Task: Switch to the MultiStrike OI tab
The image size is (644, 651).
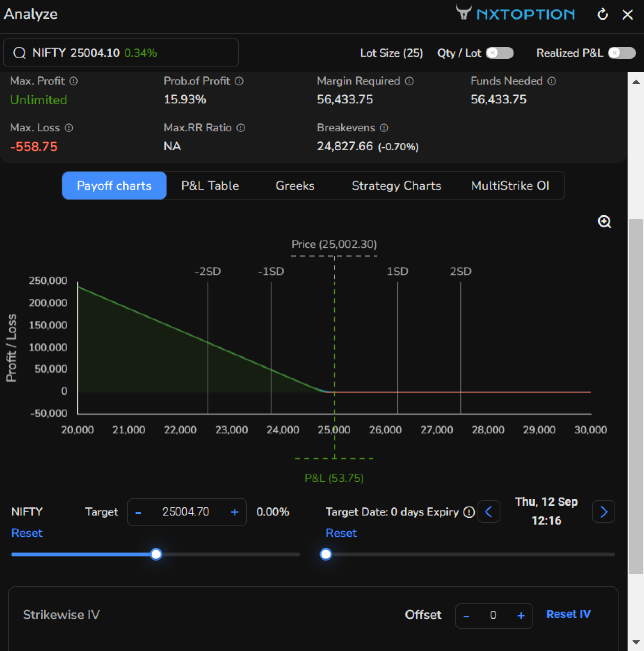Action: click(510, 186)
